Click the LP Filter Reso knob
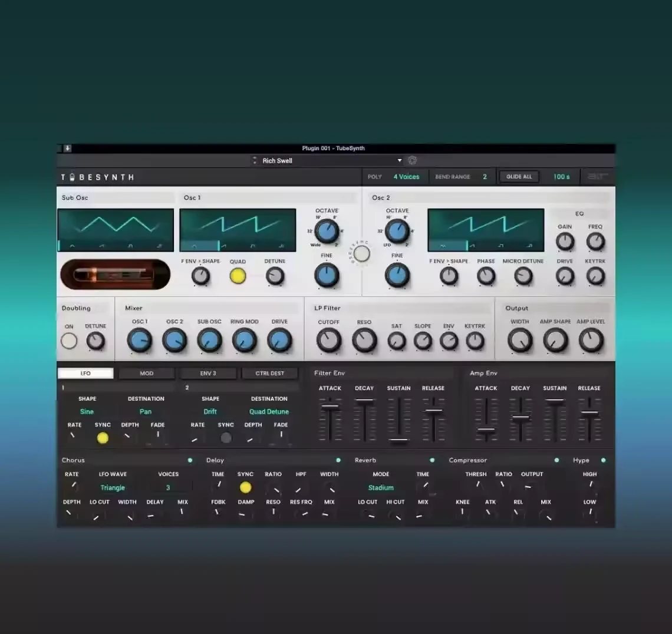The height and width of the screenshot is (634, 672). 364,341
